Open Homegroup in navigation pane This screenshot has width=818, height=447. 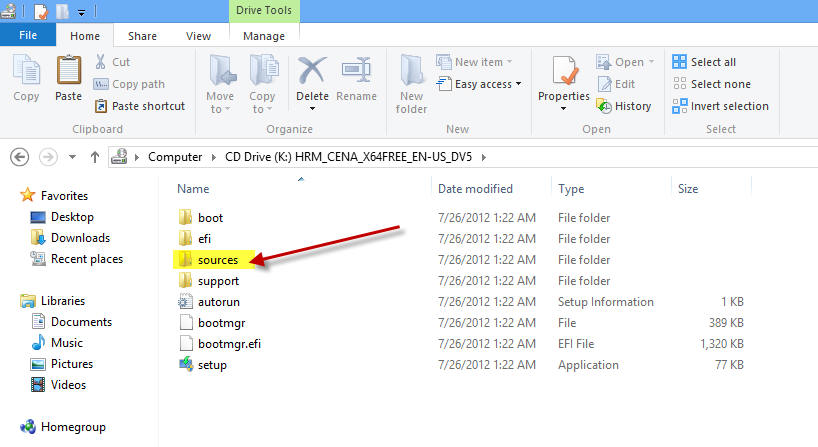pos(63,427)
